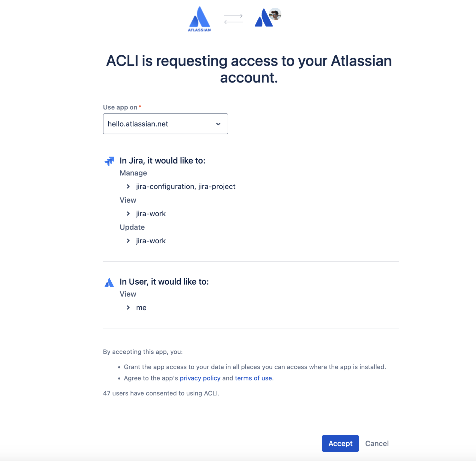Open the terms of use link
Screen dimensions: 476x461
click(x=253, y=378)
